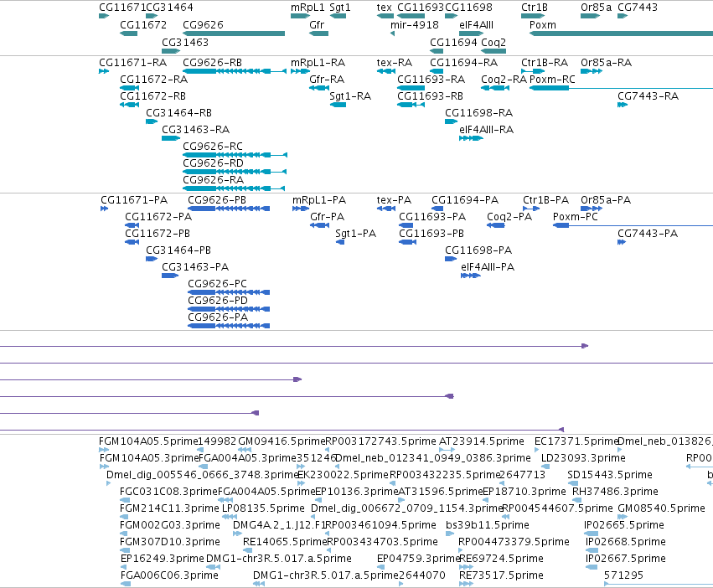Click the long CG9626 gene bar
Viewport: 713px width, 588px height.
[234, 34]
